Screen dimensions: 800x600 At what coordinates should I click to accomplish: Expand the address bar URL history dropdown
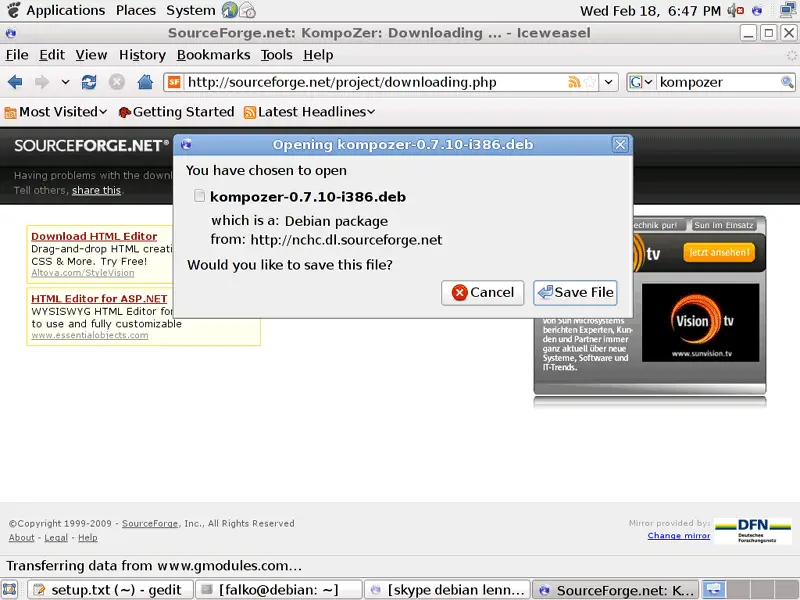click(x=609, y=82)
